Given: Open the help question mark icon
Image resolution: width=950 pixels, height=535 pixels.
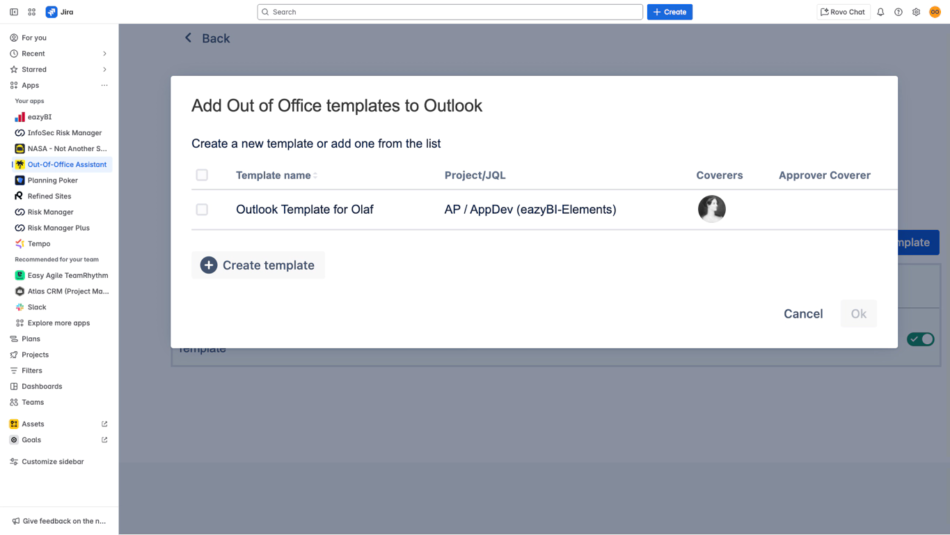Looking at the screenshot, I should [x=898, y=12].
